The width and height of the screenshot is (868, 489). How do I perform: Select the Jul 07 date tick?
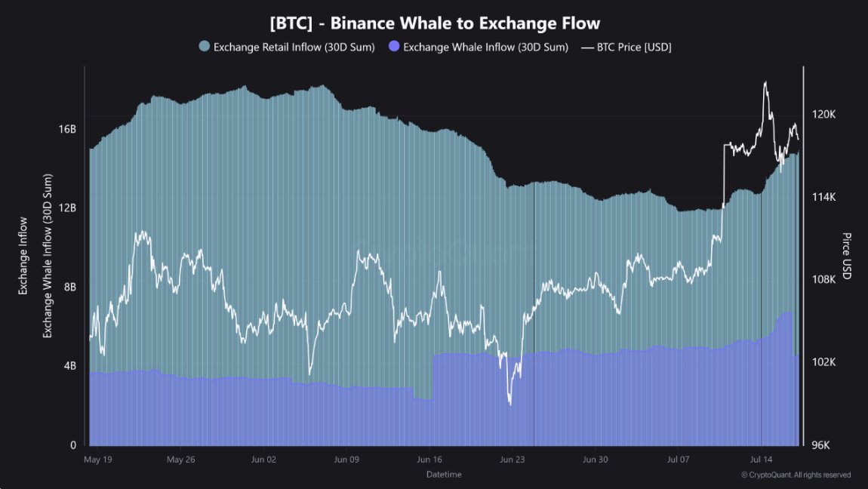pos(678,460)
